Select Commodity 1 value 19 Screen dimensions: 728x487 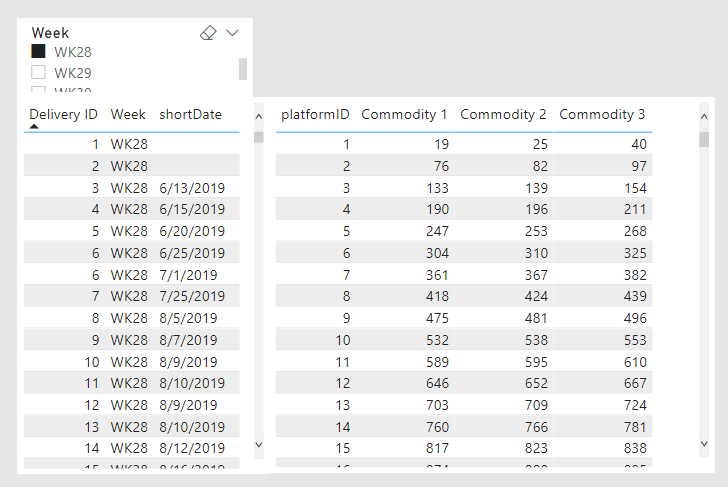[442, 144]
